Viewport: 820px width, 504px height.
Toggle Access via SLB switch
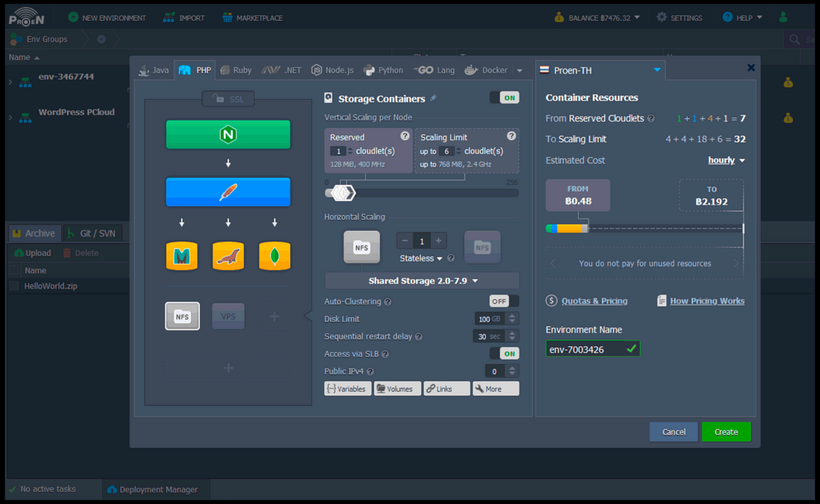(504, 353)
